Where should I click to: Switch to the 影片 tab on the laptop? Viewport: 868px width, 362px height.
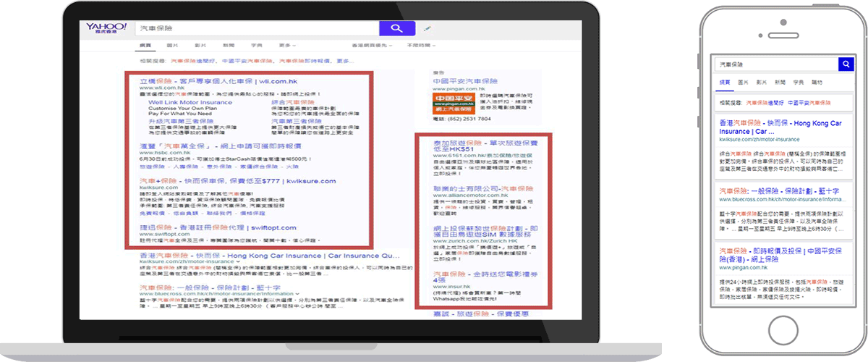[x=199, y=45]
